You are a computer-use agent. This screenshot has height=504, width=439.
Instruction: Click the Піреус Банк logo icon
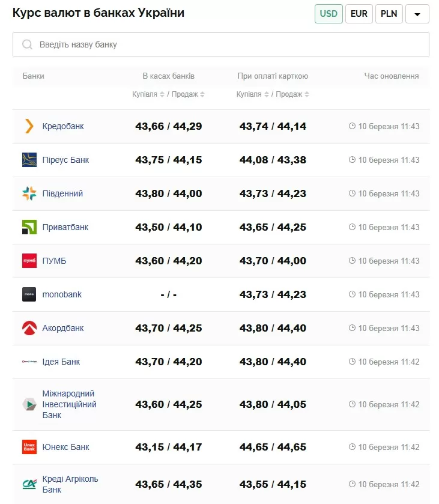click(29, 160)
